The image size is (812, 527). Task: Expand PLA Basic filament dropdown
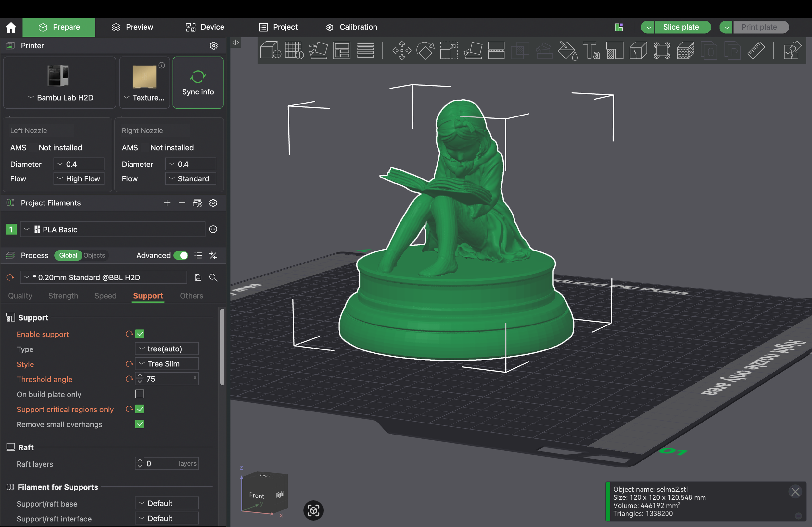[113, 229]
